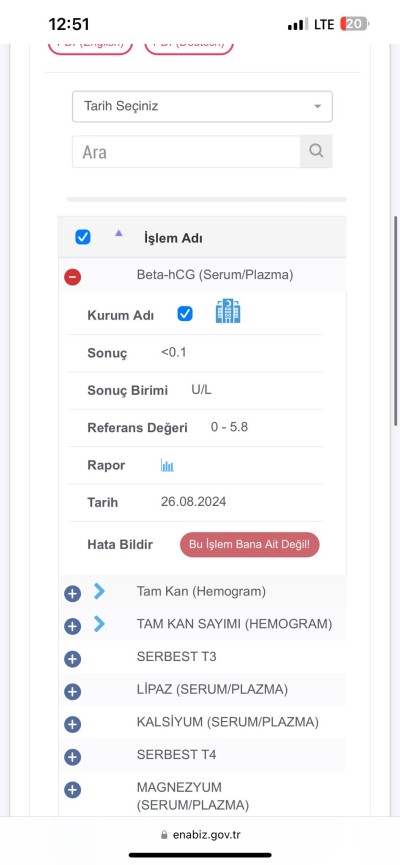This screenshot has width=400, height=865.
Task: Expand the LİPAZ (SERUM/PLAZMA) row
Action: pyautogui.click(x=72, y=691)
